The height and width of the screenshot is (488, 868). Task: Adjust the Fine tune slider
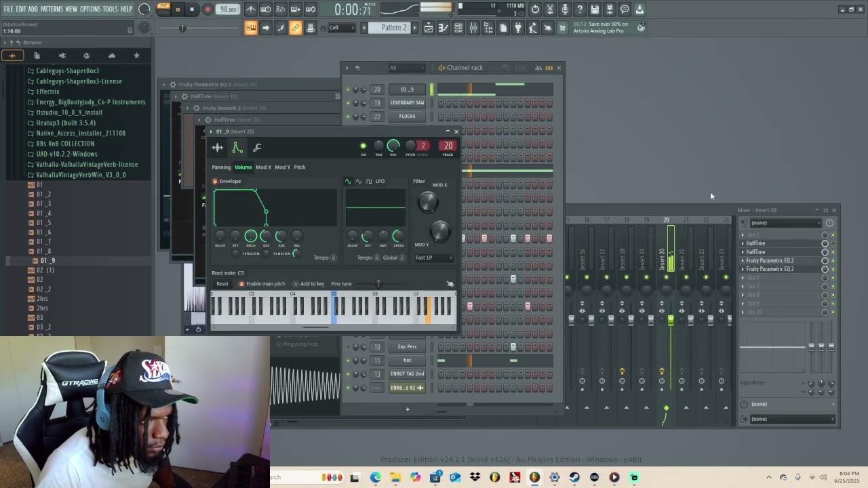[378, 284]
